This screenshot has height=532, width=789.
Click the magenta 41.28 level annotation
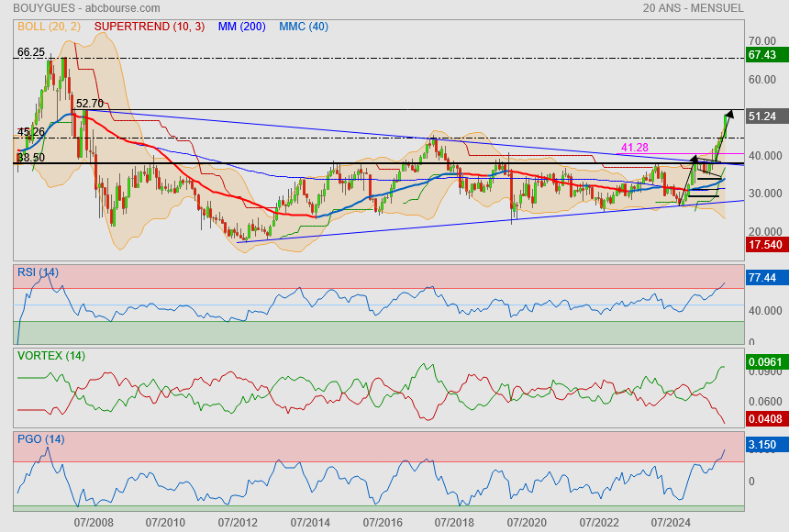pyautogui.click(x=635, y=148)
